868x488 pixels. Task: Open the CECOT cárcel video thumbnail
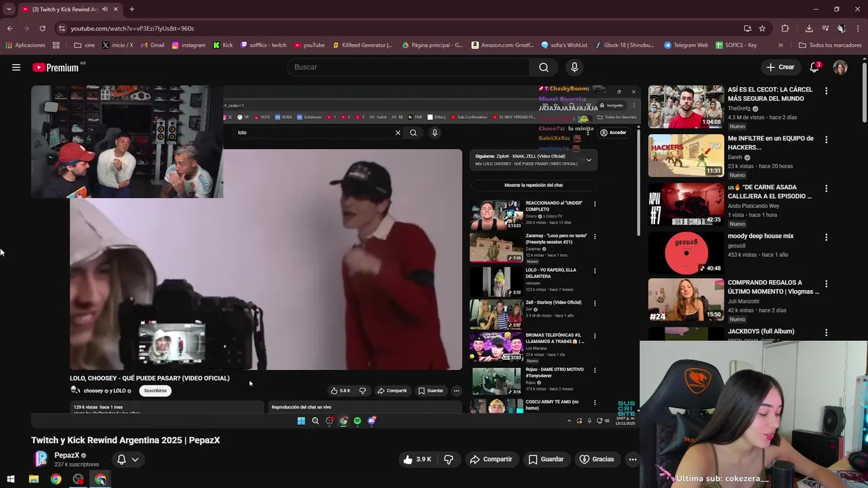click(686, 106)
